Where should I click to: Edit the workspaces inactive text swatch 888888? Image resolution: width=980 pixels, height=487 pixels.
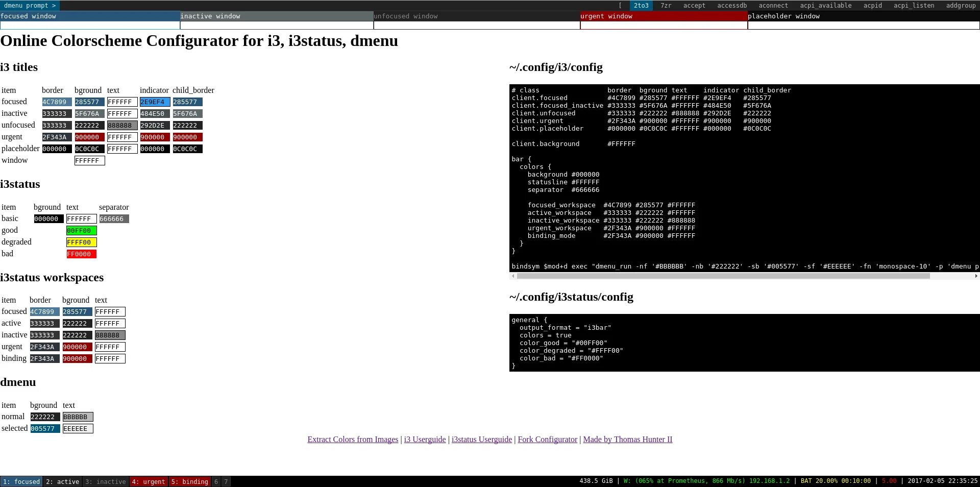pos(110,335)
